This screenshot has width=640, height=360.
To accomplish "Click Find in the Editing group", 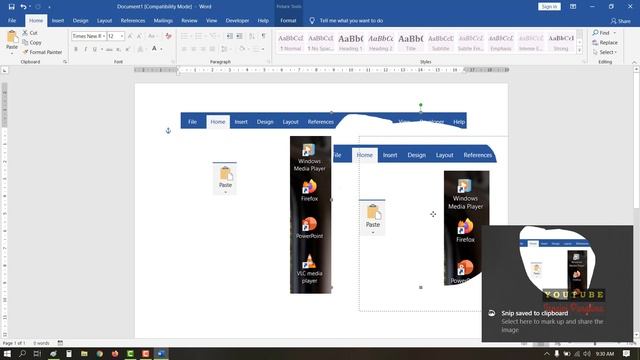I will click(601, 33).
